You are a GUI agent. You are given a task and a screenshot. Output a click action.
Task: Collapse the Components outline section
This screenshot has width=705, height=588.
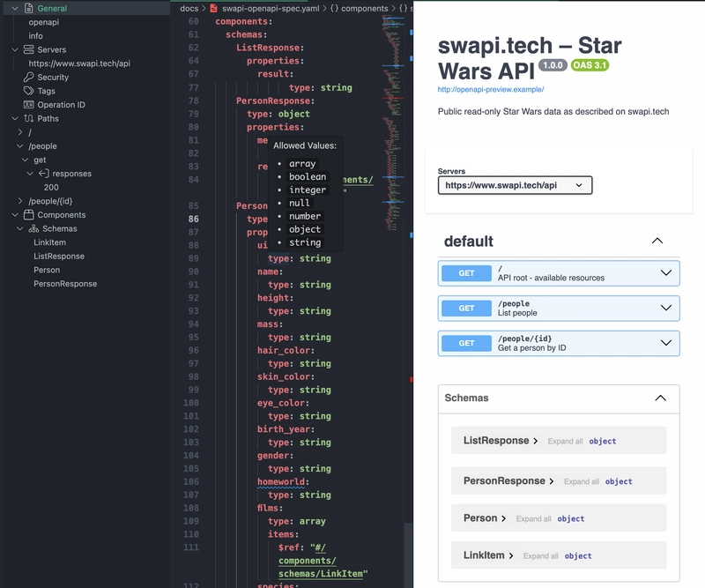coord(15,214)
